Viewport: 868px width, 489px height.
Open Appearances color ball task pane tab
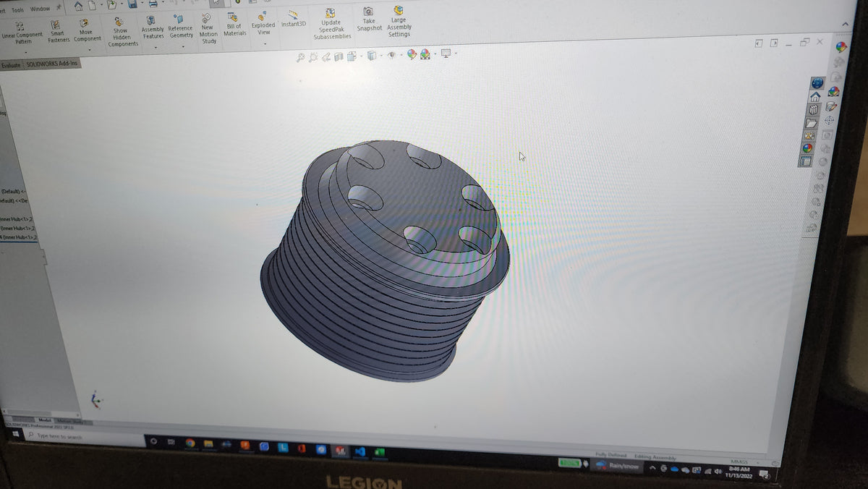pyautogui.click(x=807, y=148)
